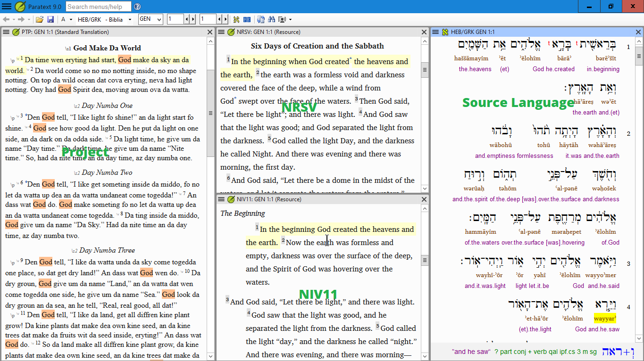Open the help question mark icon
644x361 pixels.
click(x=137, y=7)
